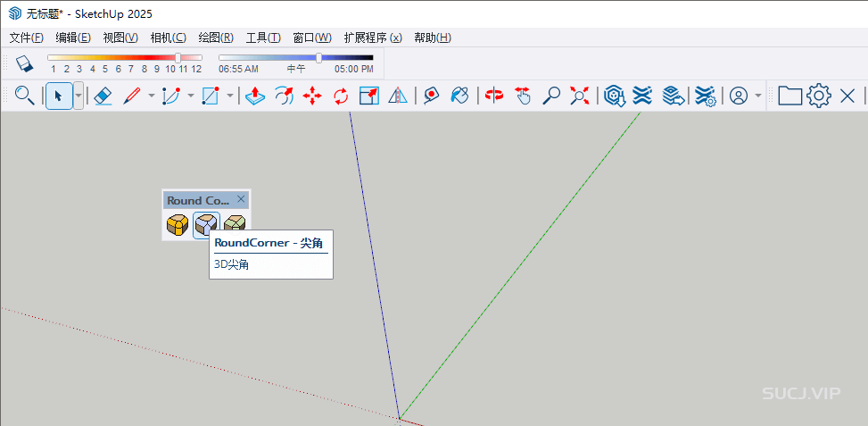Pick the Tape Measure tool
868x426 pixels.
tap(430, 96)
